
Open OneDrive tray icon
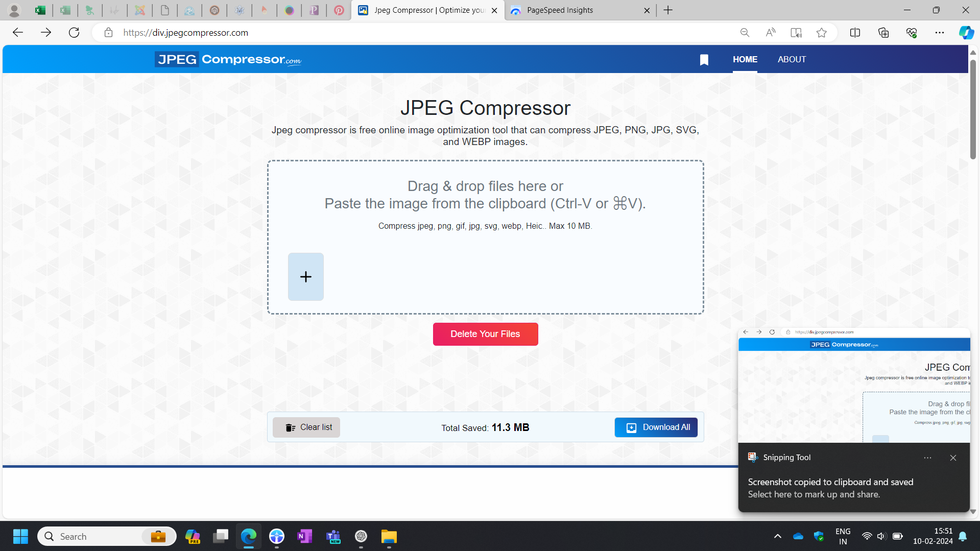798,537
